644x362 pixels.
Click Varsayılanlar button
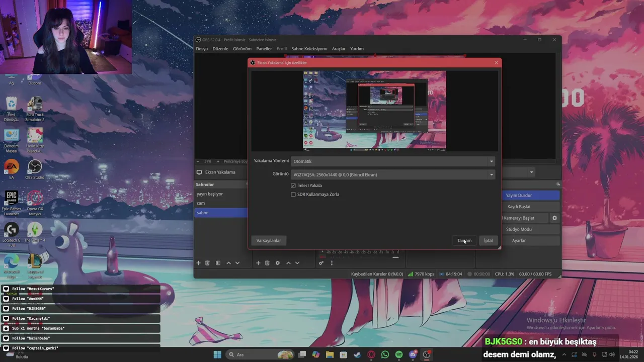(269, 241)
